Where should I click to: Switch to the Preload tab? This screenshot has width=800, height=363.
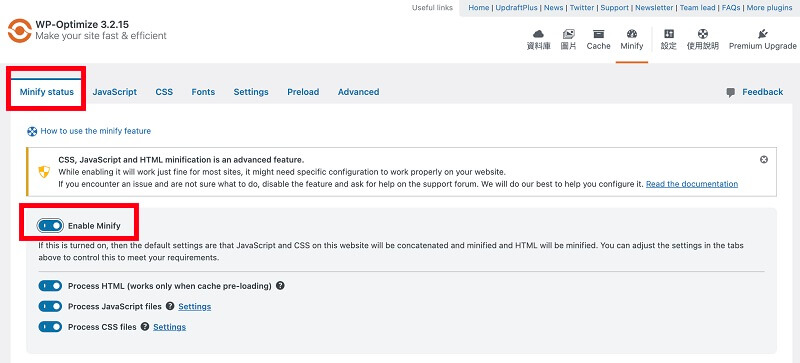[303, 92]
